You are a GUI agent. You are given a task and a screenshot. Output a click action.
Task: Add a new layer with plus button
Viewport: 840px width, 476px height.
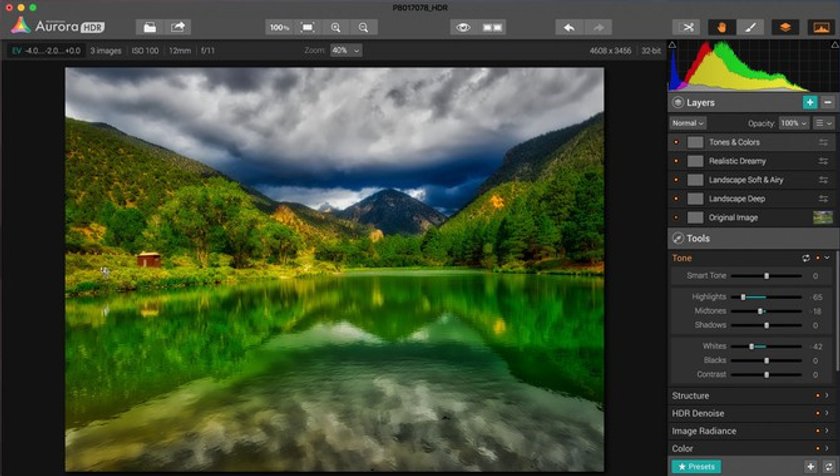(x=810, y=102)
